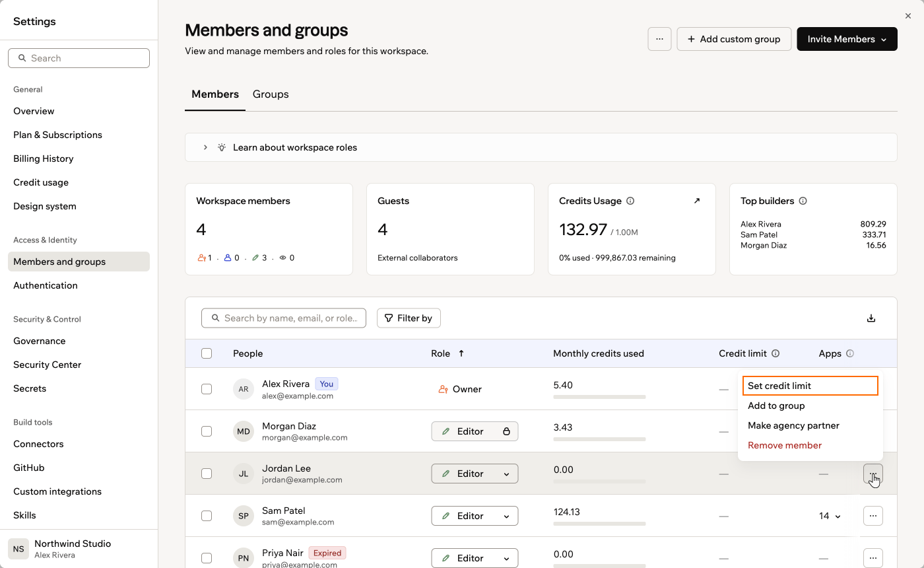Select the Morgan Diaz row checkbox
This screenshot has width=924, height=568.
tap(207, 431)
